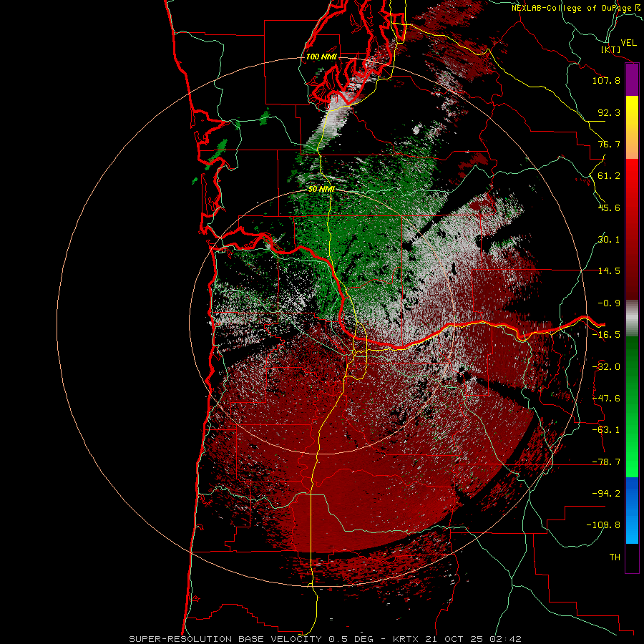Screen dimensions: 644x644
Task: Click the [KT] units label
Action: coord(611,49)
